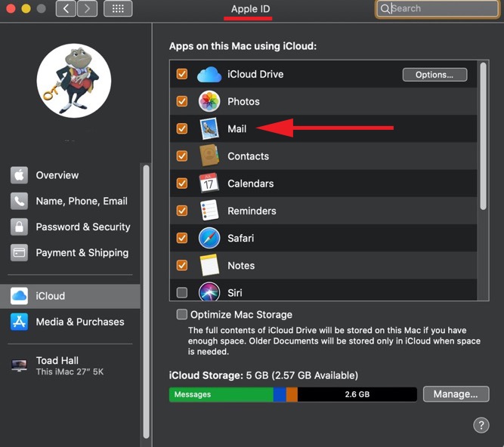The width and height of the screenshot is (504, 447).
Task: Click in the Search field
Action: point(438,8)
